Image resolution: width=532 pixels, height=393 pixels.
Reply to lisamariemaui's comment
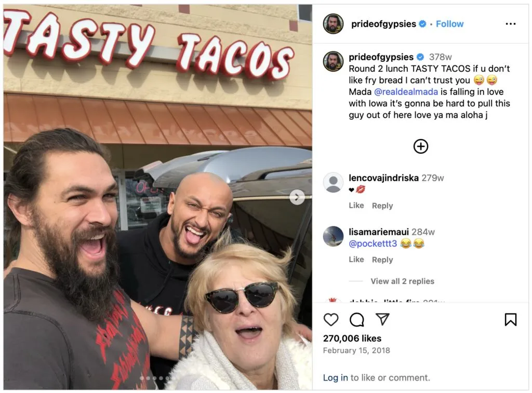click(382, 260)
